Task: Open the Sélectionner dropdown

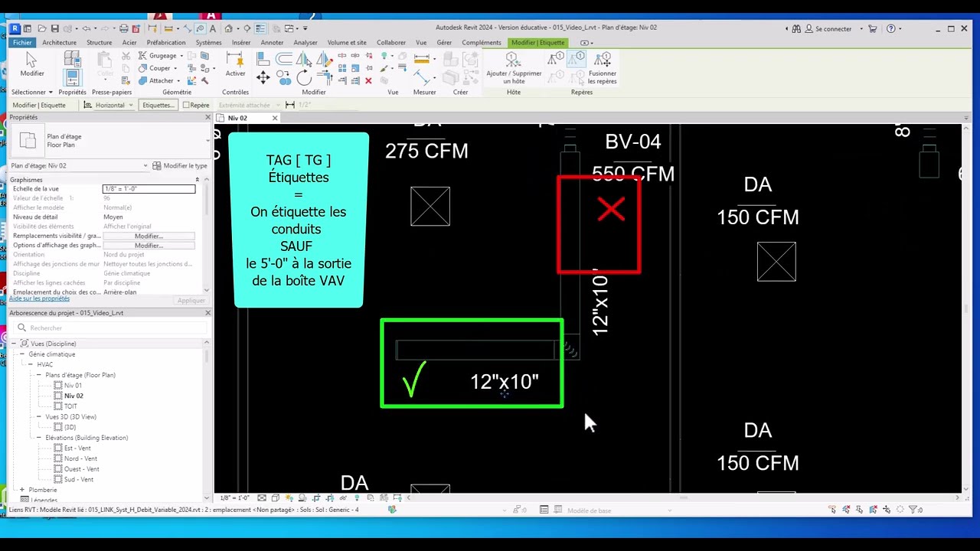Action: [x=32, y=92]
